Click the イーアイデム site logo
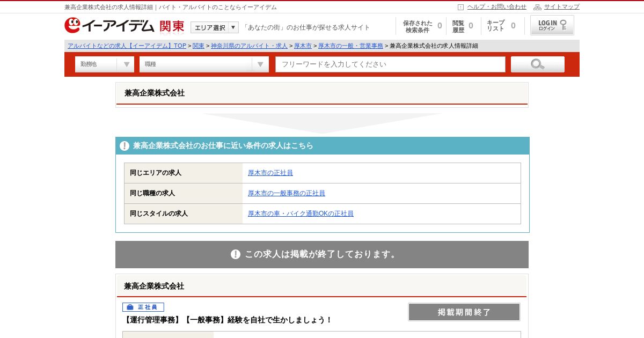 109,25
